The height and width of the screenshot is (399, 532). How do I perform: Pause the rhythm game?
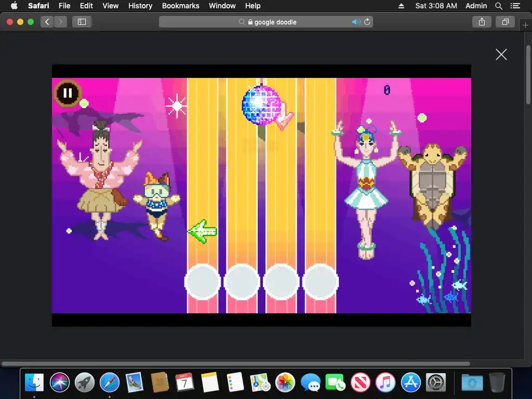(68, 93)
